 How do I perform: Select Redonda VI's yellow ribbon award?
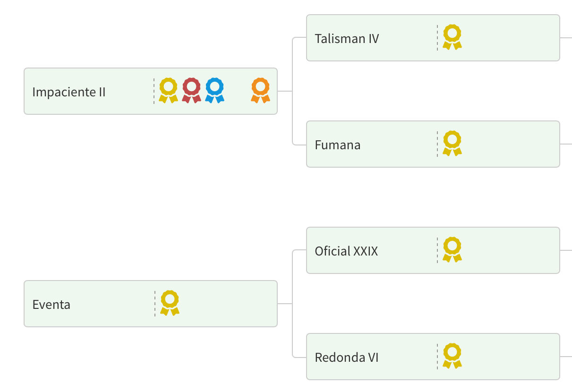(x=452, y=356)
